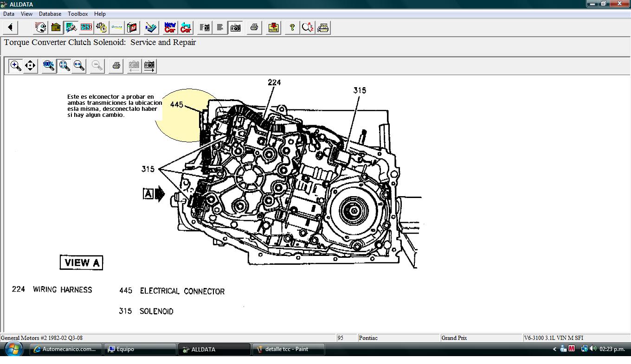Click the network tray icon

585,349
